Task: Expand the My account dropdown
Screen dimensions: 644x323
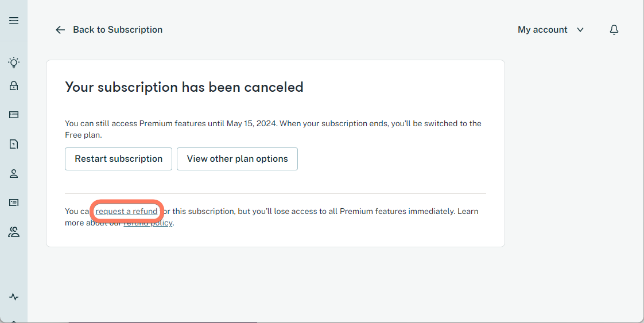Action: pyautogui.click(x=542, y=30)
